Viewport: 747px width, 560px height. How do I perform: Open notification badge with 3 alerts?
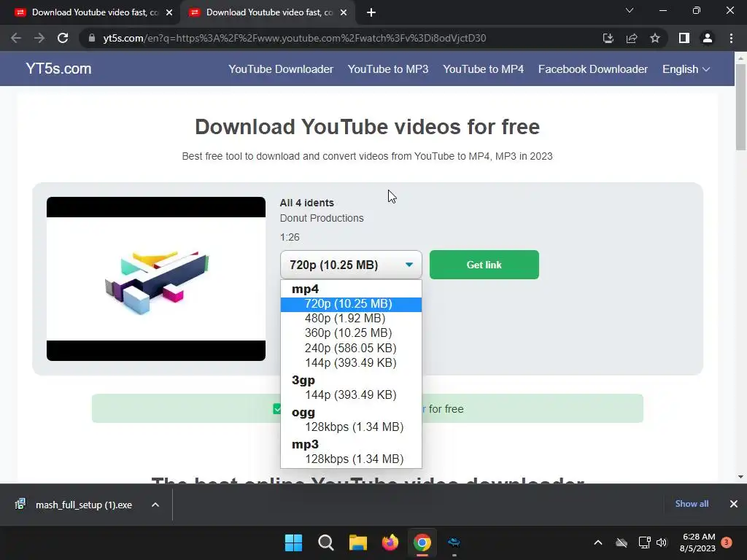[x=727, y=542]
